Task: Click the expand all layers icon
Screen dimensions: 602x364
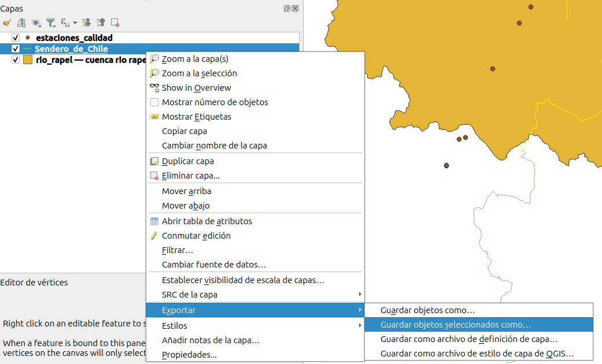Action: click(87, 23)
